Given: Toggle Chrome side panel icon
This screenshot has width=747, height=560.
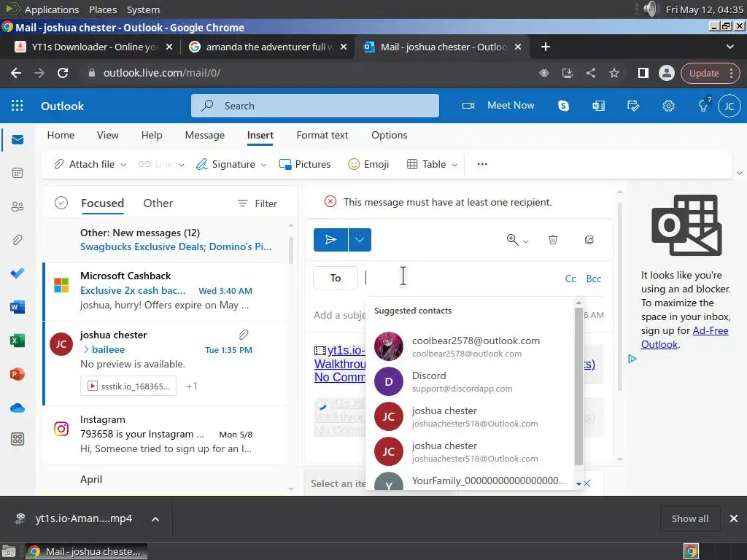Looking at the screenshot, I should coord(643,73).
